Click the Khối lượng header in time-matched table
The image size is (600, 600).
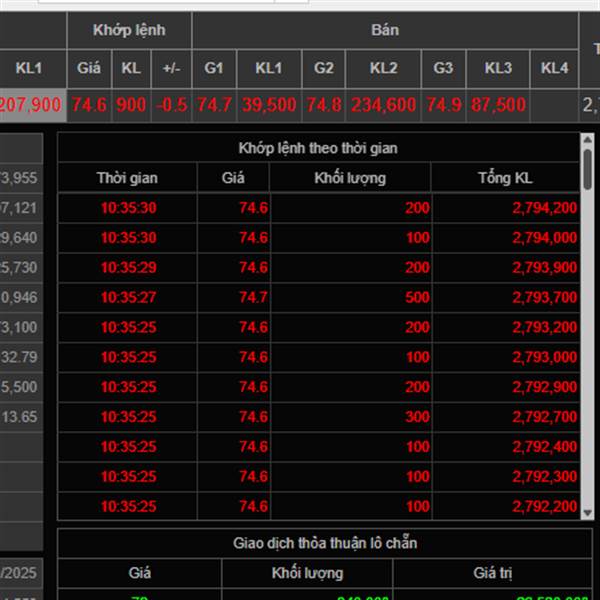350,178
